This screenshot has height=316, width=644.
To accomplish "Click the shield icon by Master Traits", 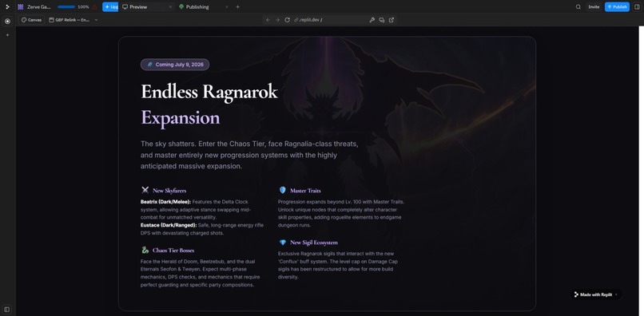I will click(283, 190).
